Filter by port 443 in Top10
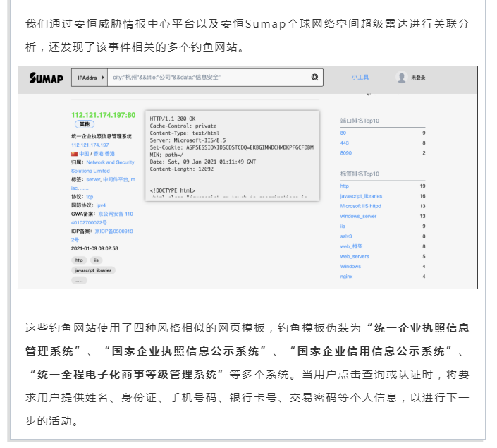 click(x=345, y=143)
